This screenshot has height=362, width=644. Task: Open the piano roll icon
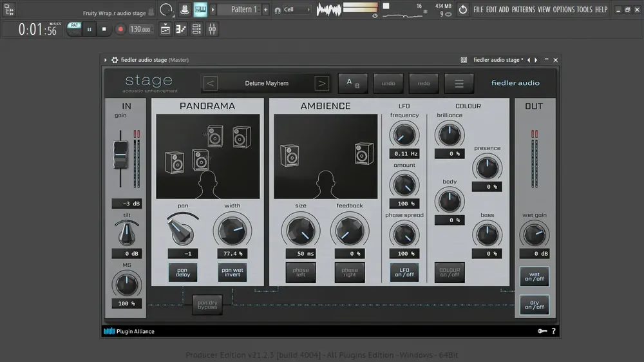pyautogui.click(x=181, y=29)
